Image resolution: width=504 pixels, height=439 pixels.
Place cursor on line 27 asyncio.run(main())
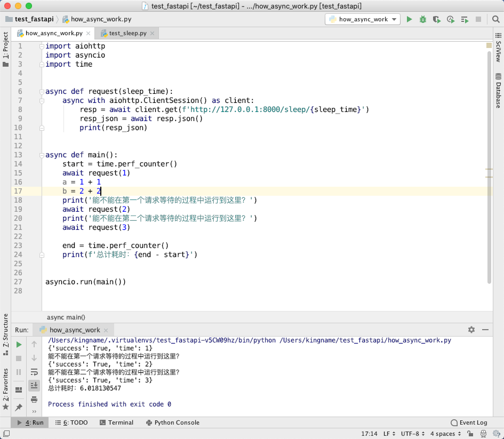click(x=85, y=282)
